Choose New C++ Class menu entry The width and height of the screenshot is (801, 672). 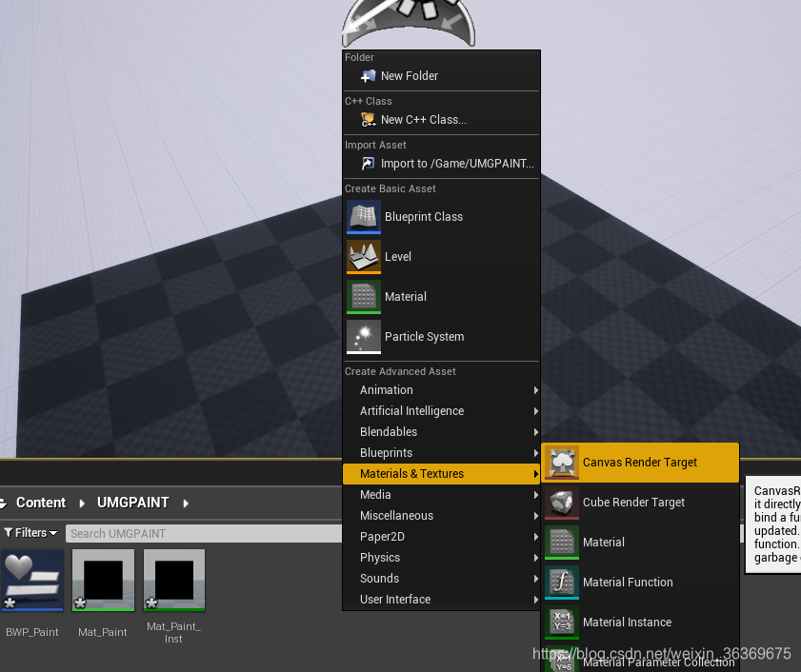[x=441, y=120]
